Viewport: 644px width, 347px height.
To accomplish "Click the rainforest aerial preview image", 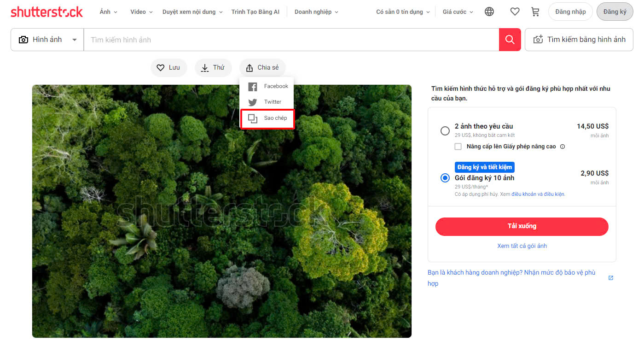I will coord(221,211).
